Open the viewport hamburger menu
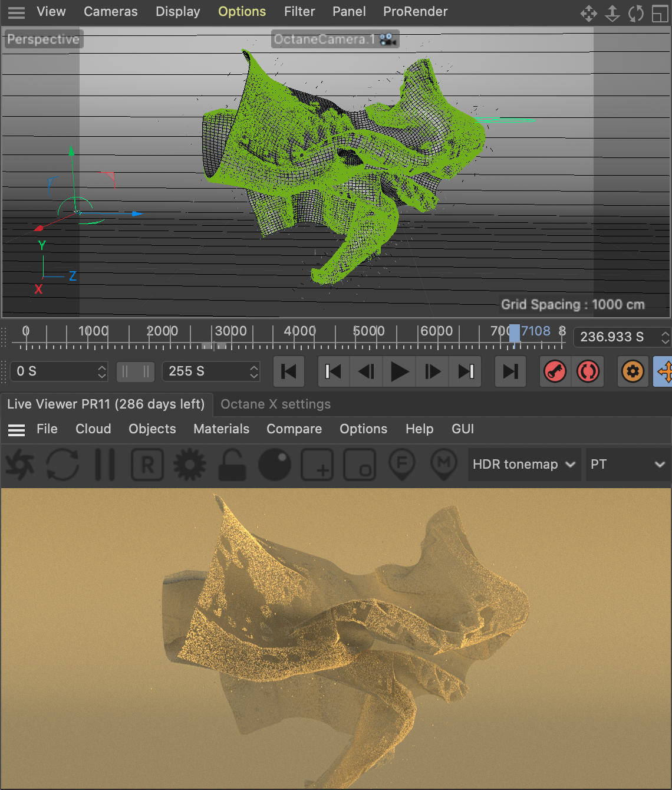672x790 pixels. coord(17,12)
